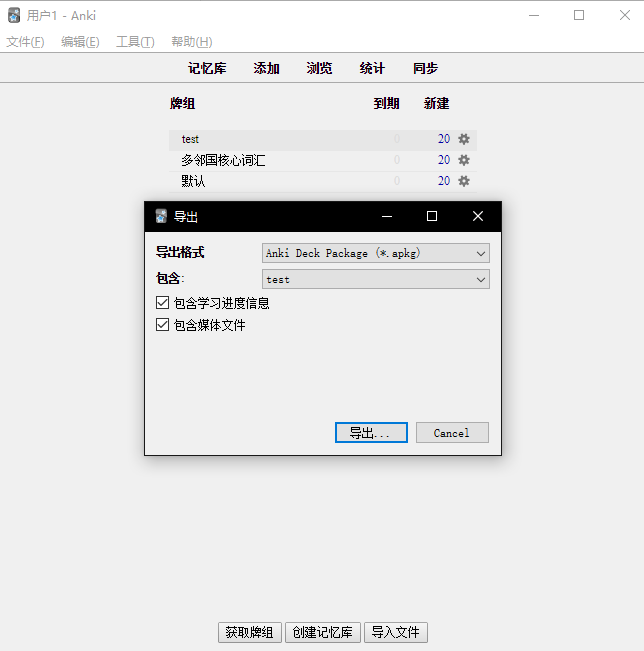Viewport: 644px width, 651px height.
Task: Close the 导出 dialog
Action: click(x=478, y=216)
